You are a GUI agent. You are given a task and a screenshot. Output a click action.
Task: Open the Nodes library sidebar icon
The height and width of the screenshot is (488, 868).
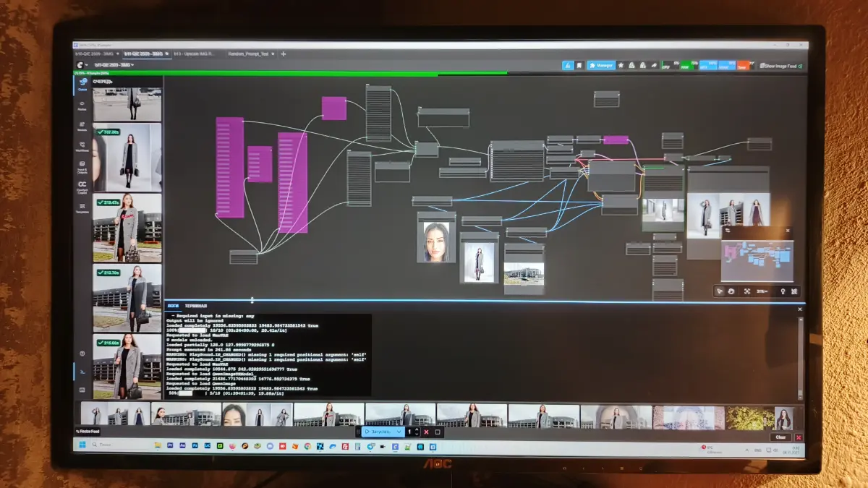[x=82, y=105]
